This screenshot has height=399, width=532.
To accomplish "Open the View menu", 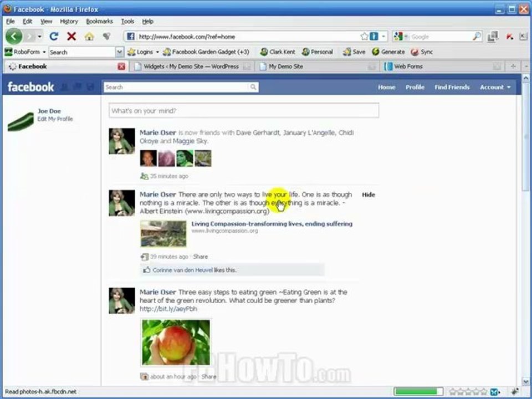I will pos(46,22).
